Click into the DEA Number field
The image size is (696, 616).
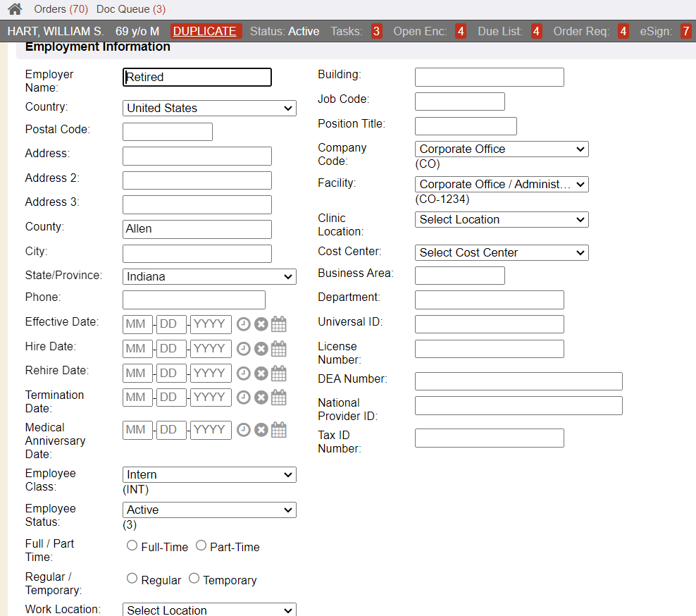(518, 381)
